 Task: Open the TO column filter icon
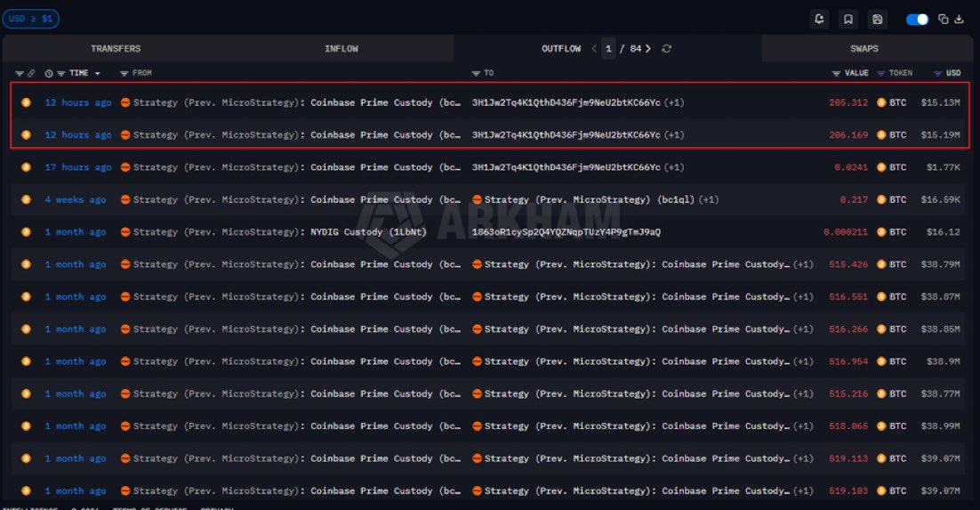pos(477,73)
